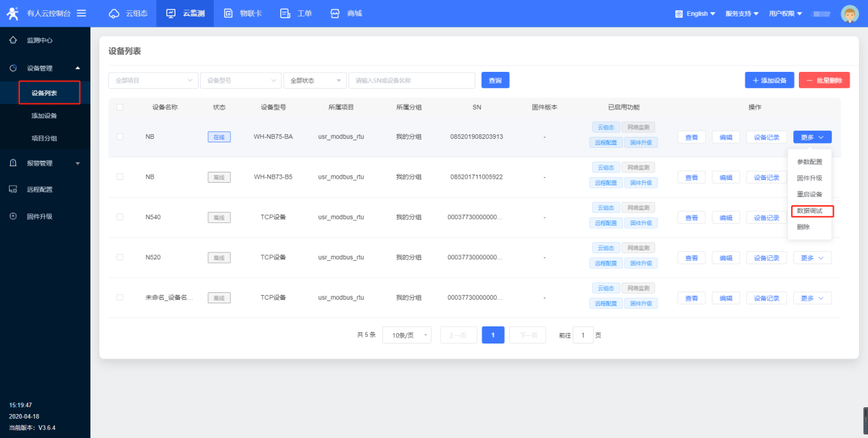The width and height of the screenshot is (868, 438).
Task: Click SN 085201908203913 in the table
Action: tap(477, 137)
